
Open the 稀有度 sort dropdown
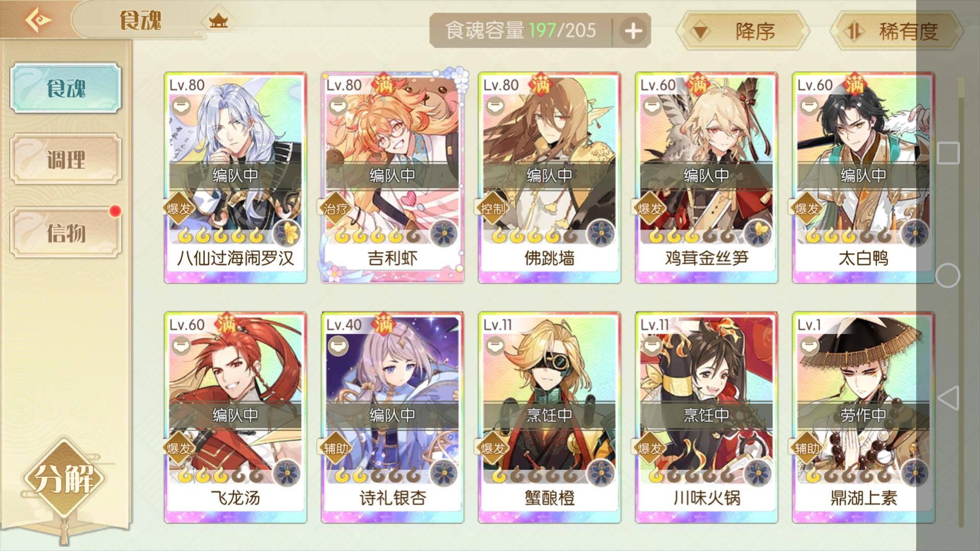tap(896, 31)
